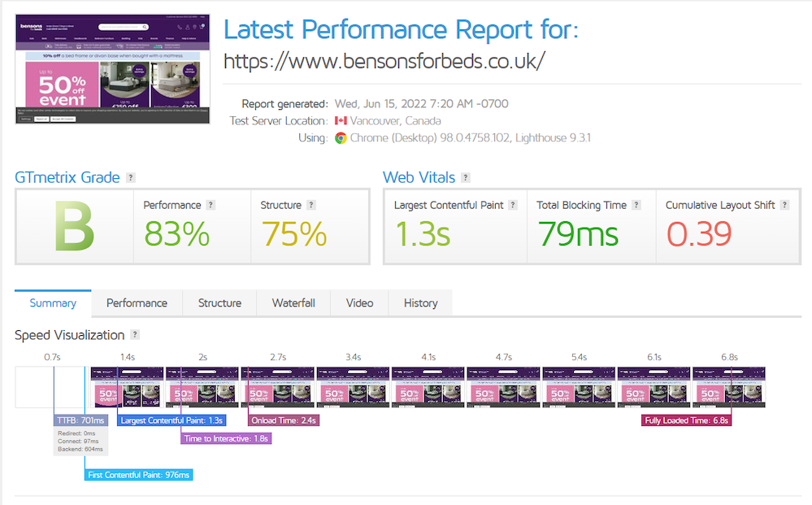This screenshot has width=812, height=505.
Task: Click the filmstrip frame at 3.4s
Action: [354, 387]
